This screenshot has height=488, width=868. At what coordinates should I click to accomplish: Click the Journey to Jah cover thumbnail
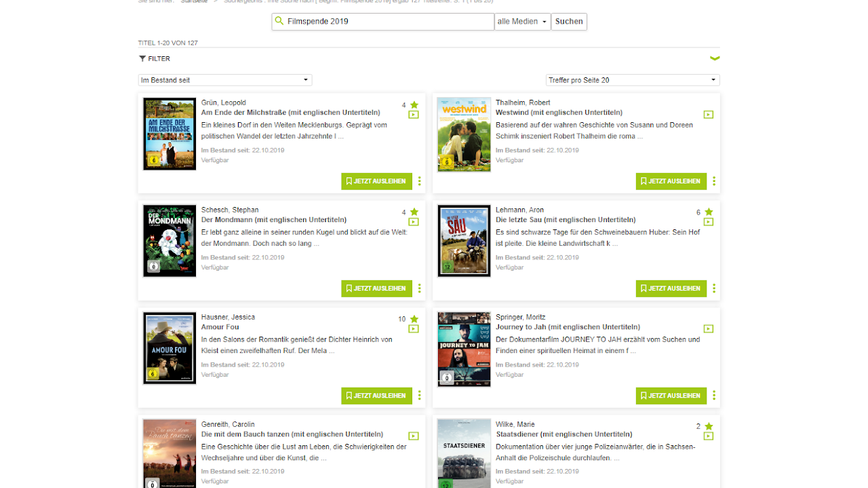[464, 349]
